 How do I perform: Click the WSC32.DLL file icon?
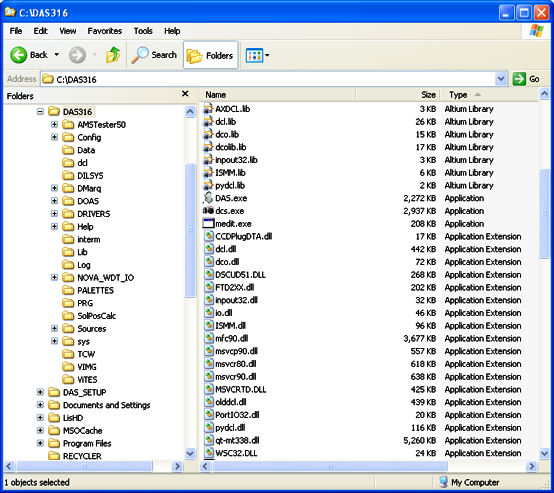tap(209, 453)
